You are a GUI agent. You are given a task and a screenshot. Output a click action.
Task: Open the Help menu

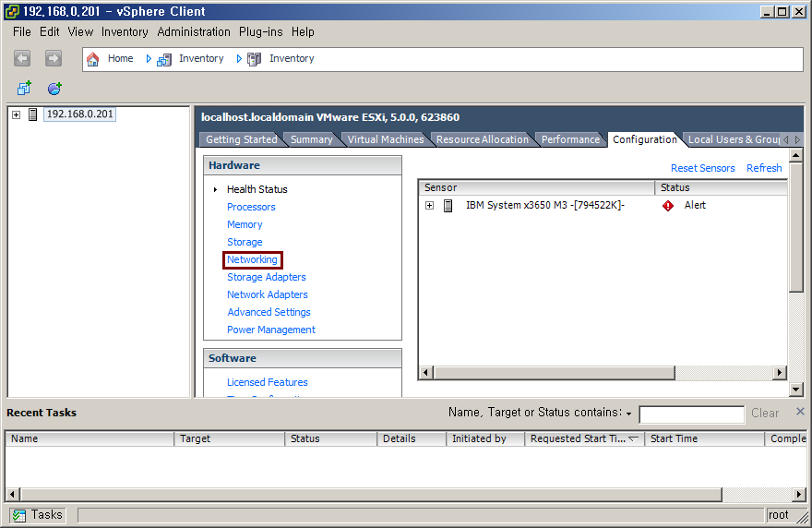pyautogui.click(x=303, y=32)
